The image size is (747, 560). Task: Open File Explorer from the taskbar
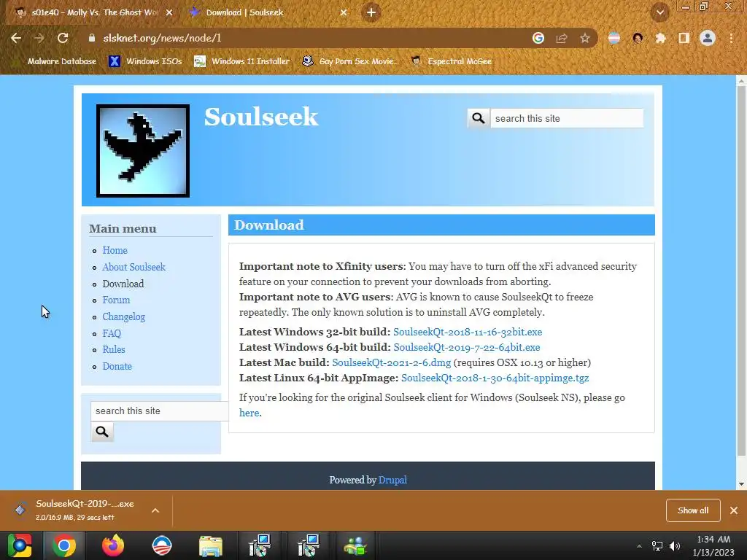[211, 545]
